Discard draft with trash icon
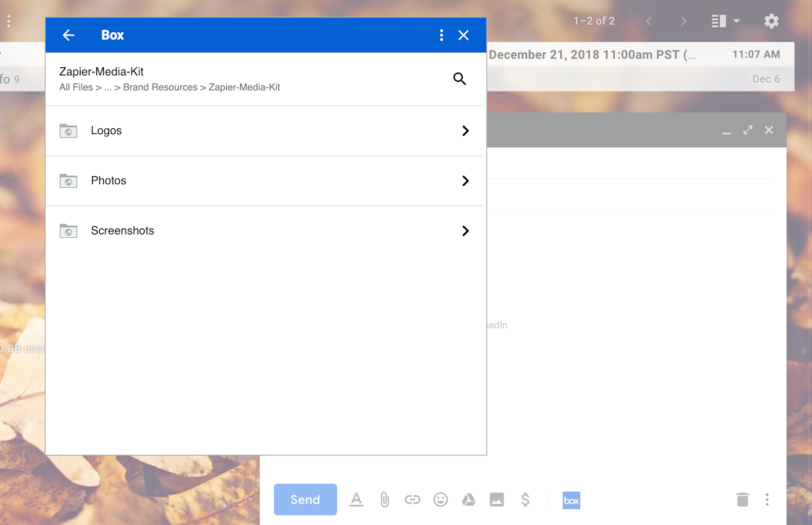 click(742, 499)
